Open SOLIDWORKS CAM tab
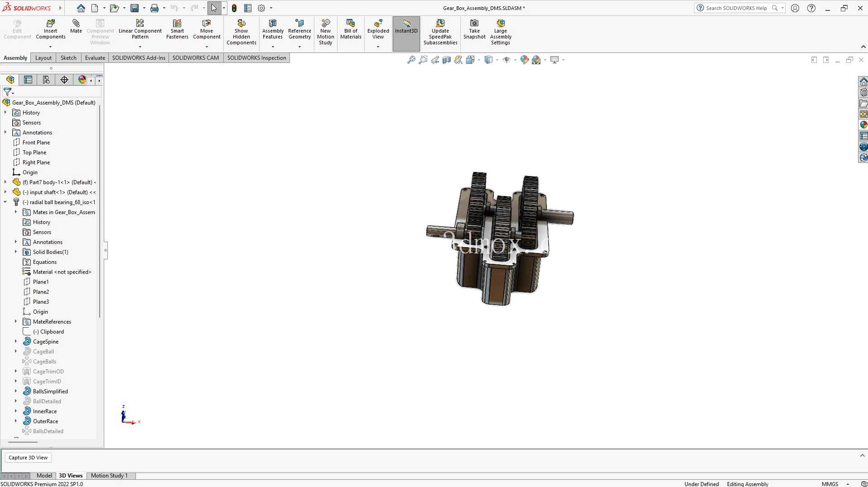The height and width of the screenshot is (487, 868). pyautogui.click(x=196, y=58)
